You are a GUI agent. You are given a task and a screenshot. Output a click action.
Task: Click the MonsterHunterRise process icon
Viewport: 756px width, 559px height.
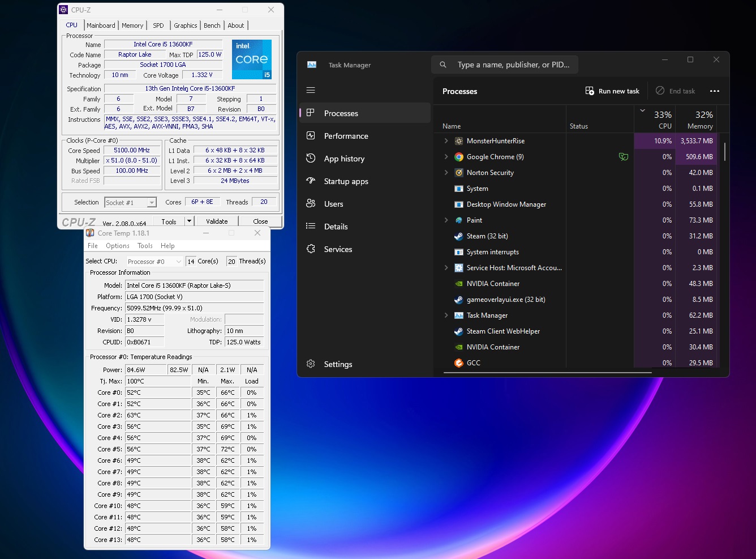[459, 141]
